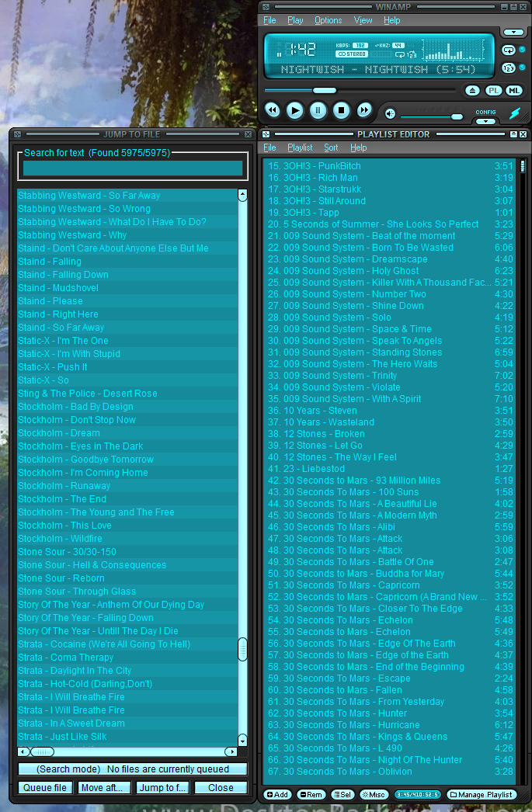532x812 pixels.
Task: Click the Play button in Winamp
Action: click(295, 110)
